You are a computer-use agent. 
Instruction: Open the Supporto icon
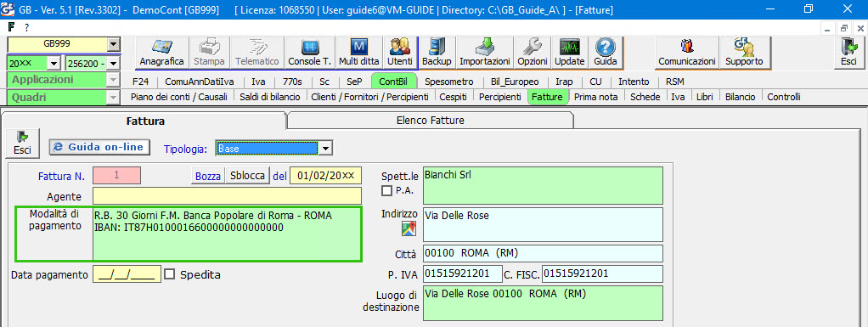744,54
